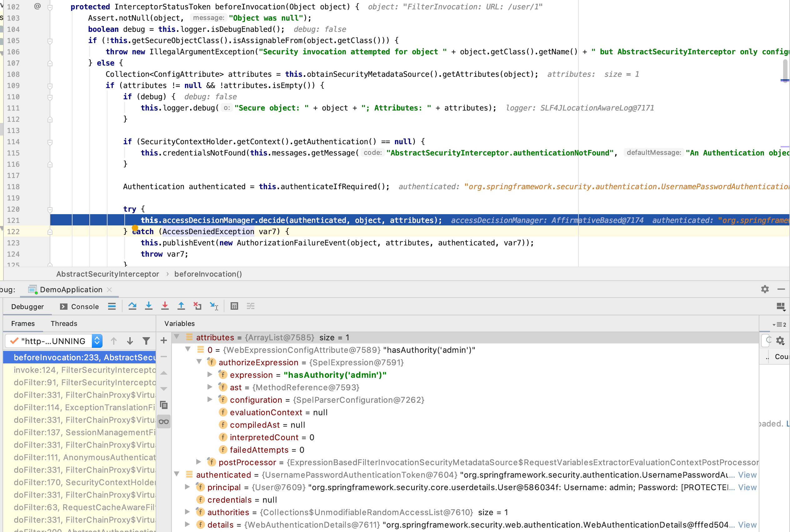Select frame invoke:124 FilterSecurityInterceptor
The height and width of the screenshot is (532, 790).
point(80,370)
